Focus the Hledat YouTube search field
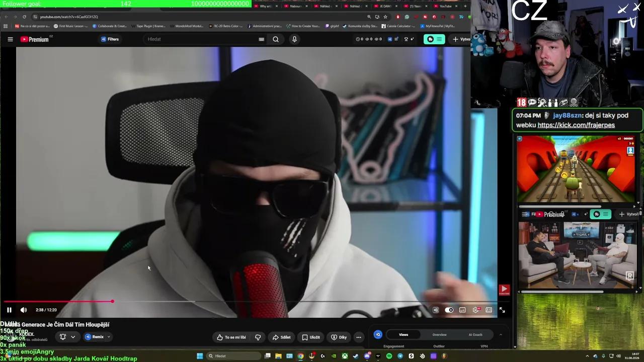 [204, 39]
